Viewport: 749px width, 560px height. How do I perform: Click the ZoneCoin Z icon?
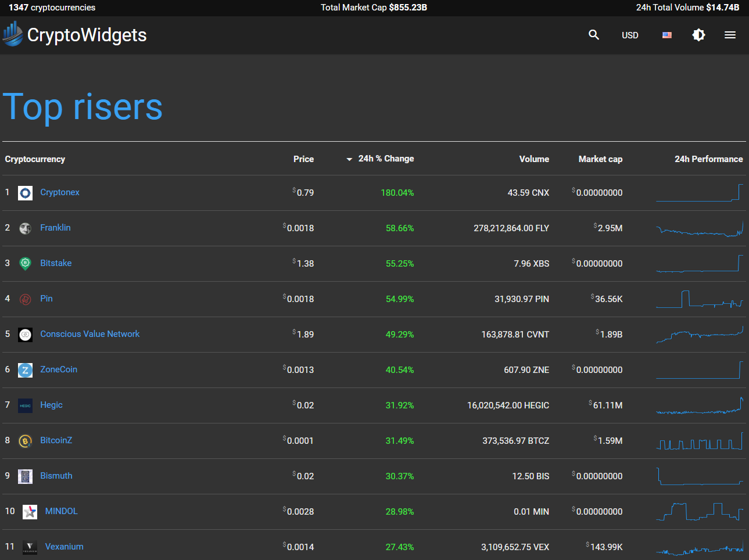pyautogui.click(x=25, y=370)
